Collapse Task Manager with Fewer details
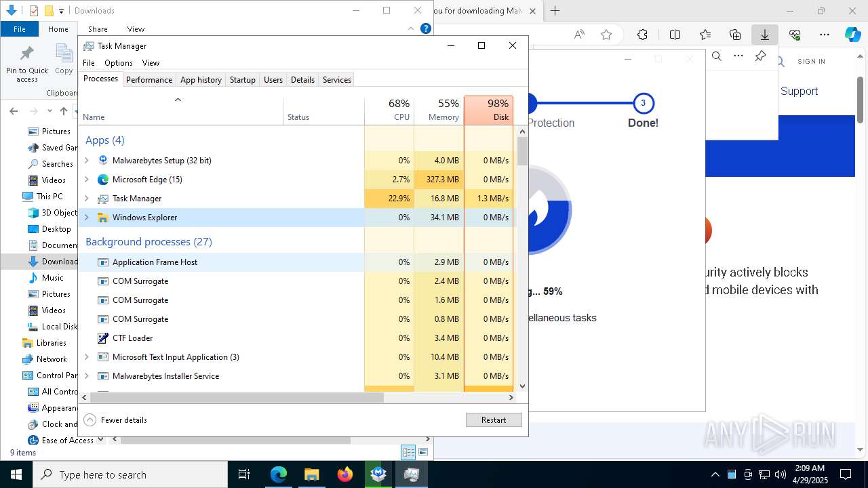This screenshot has height=488, width=868. click(x=115, y=420)
